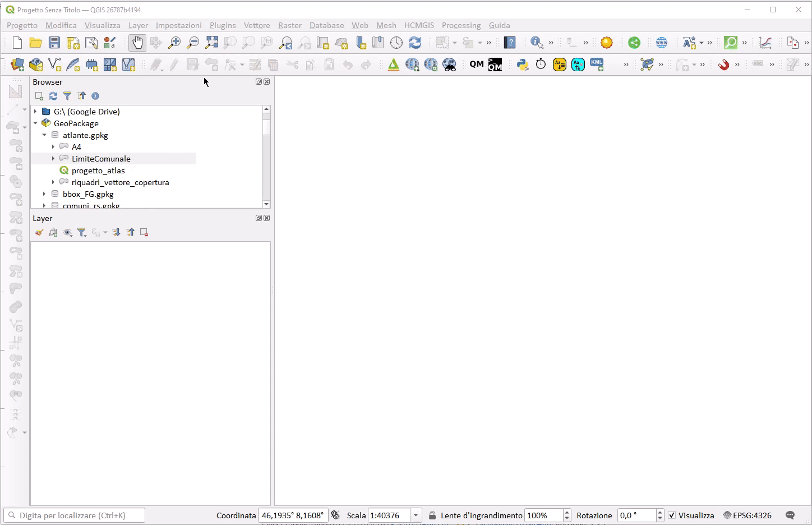Screen dimensions: 812x525
Task: Open the Processing menu
Action: point(461,25)
